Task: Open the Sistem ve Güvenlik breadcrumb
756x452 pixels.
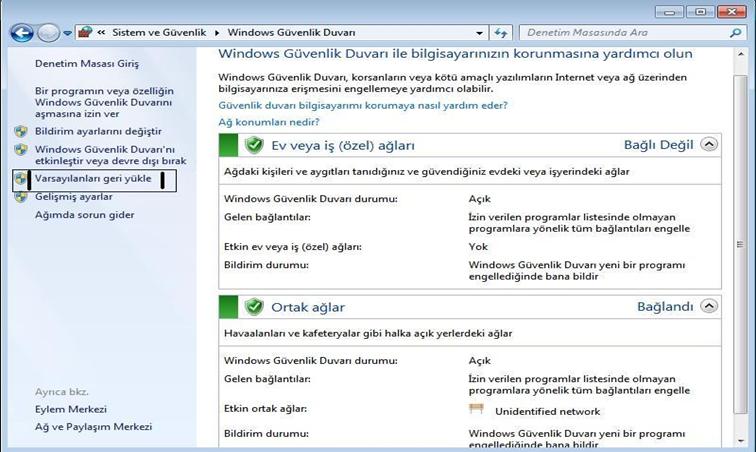Action: [159, 32]
